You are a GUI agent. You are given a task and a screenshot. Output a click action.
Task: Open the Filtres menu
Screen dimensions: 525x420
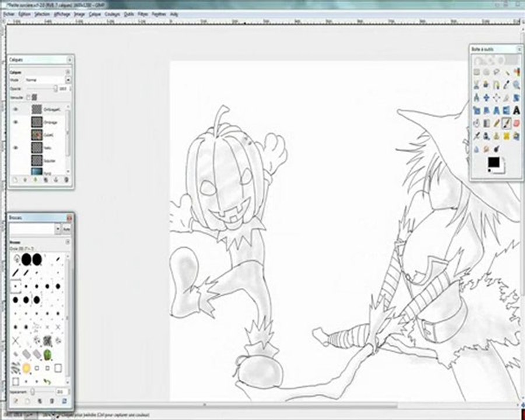[x=143, y=14]
